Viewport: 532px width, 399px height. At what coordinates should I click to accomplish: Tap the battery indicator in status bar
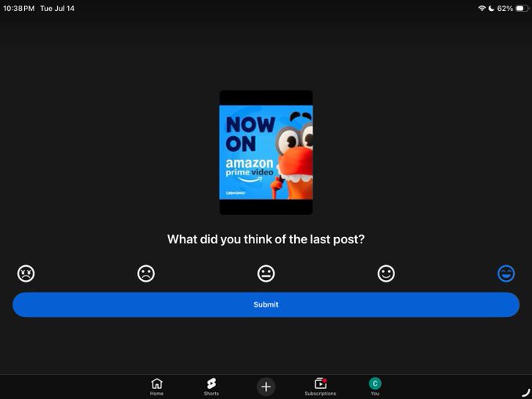(x=522, y=9)
